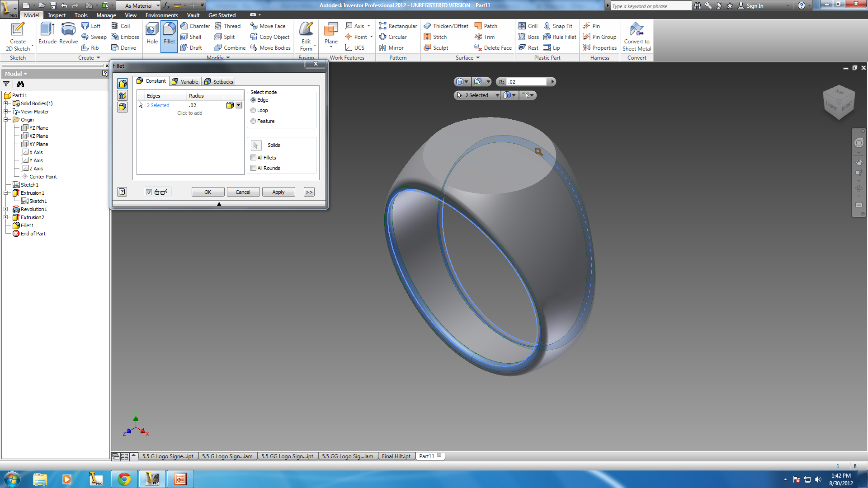Activate the Emboss tool
Screen dimensions: 868x488
(125, 37)
